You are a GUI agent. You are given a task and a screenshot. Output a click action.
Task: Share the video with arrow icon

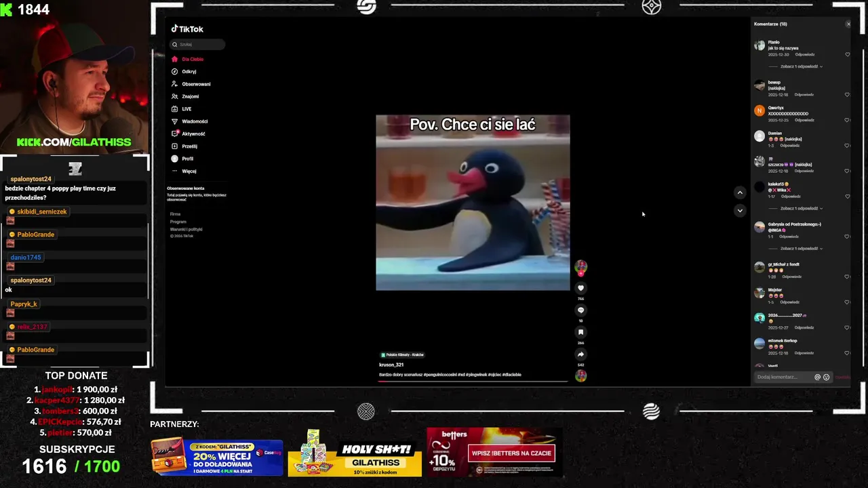580,354
